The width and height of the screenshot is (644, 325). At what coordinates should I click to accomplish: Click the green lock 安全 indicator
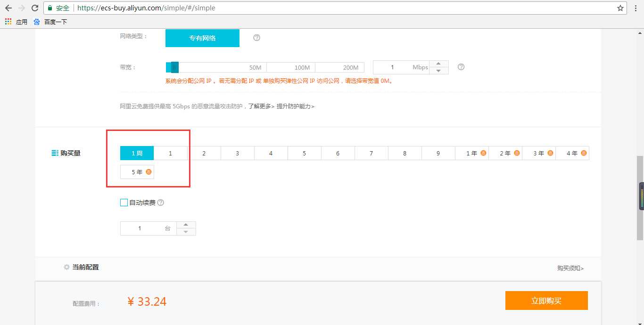pos(59,8)
